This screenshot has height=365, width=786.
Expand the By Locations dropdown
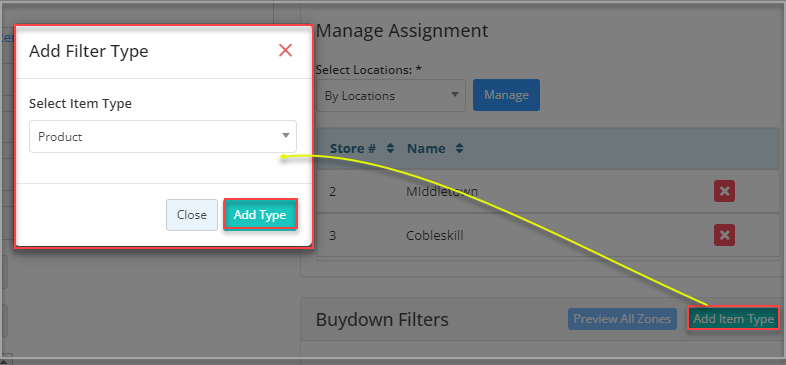click(x=391, y=95)
